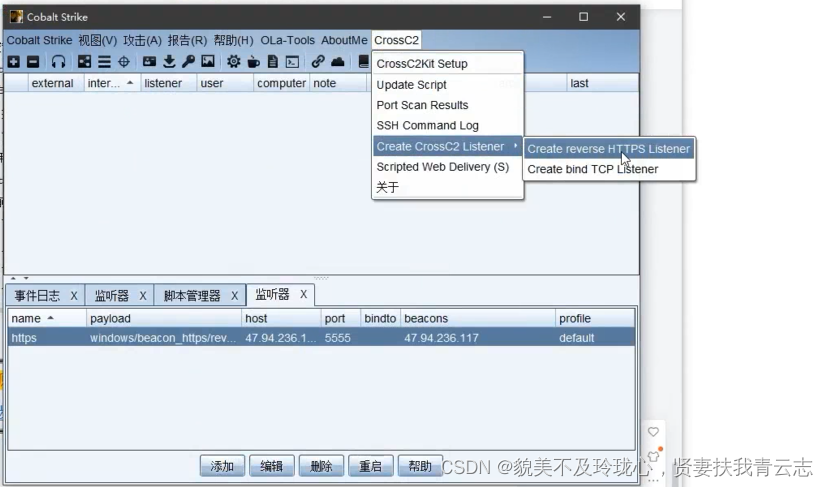Viewport: 828px width, 487px height.
Task: Sort sessions by note column
Action: pyautogui.click(x=338, y=83)
